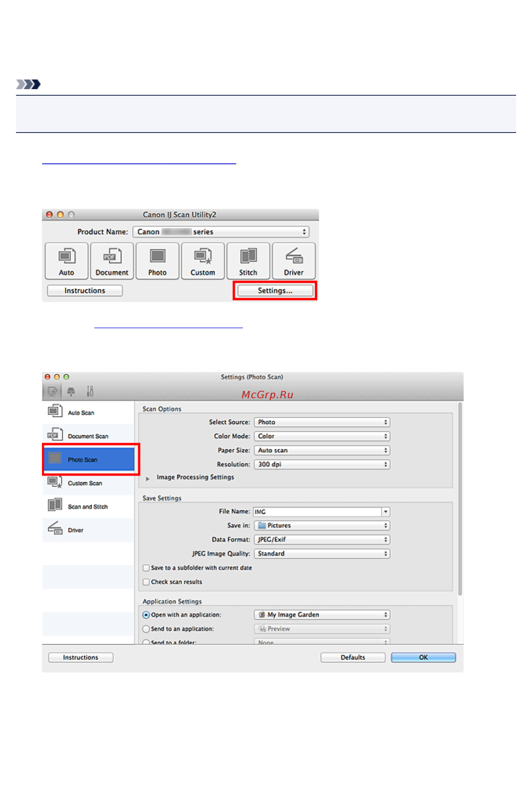The image size is (532, 789).
Task: Select Open with an application radio button
Action: point(146,615)
